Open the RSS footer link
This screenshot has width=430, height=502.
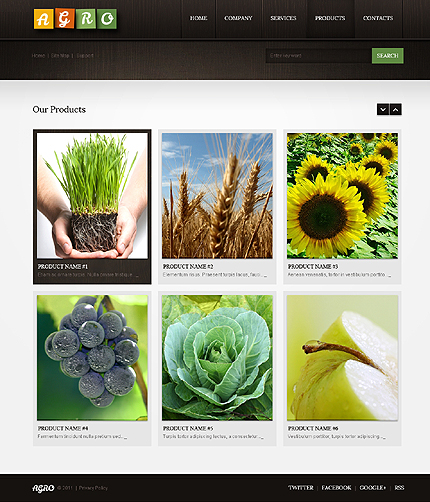[399, 488]
